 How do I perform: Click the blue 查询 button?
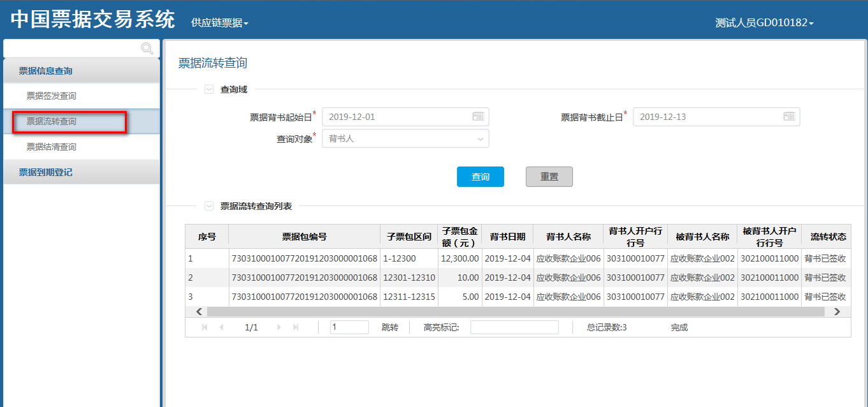[x=480, y=177]
